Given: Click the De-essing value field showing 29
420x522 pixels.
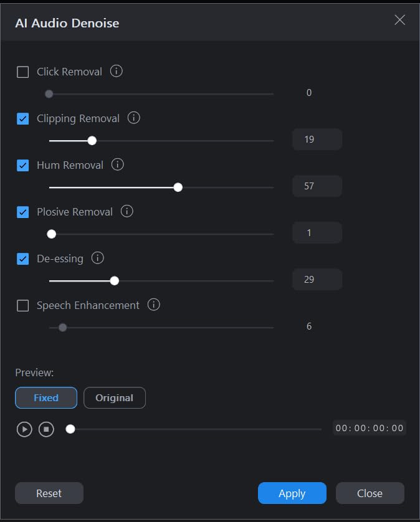Looking at the screenshot, I should pyautogui.click(x=317, y=280).
